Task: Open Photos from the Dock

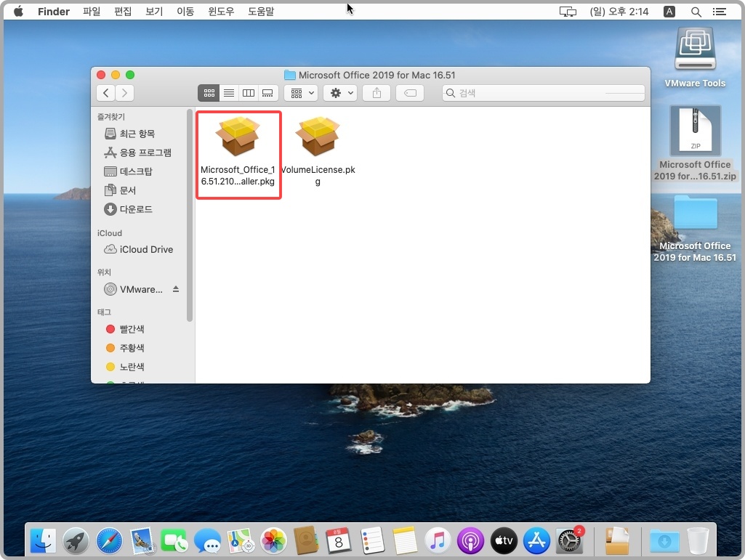Action: tap(274, 540)
